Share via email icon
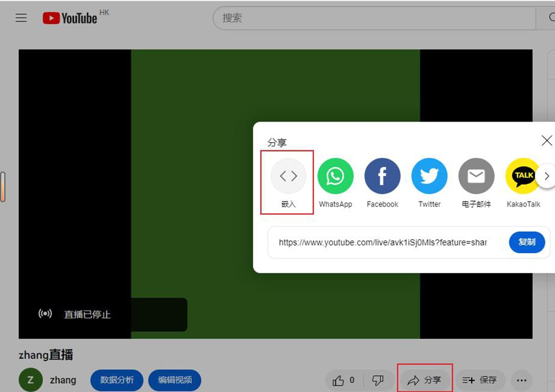 [x=476, y=177]
